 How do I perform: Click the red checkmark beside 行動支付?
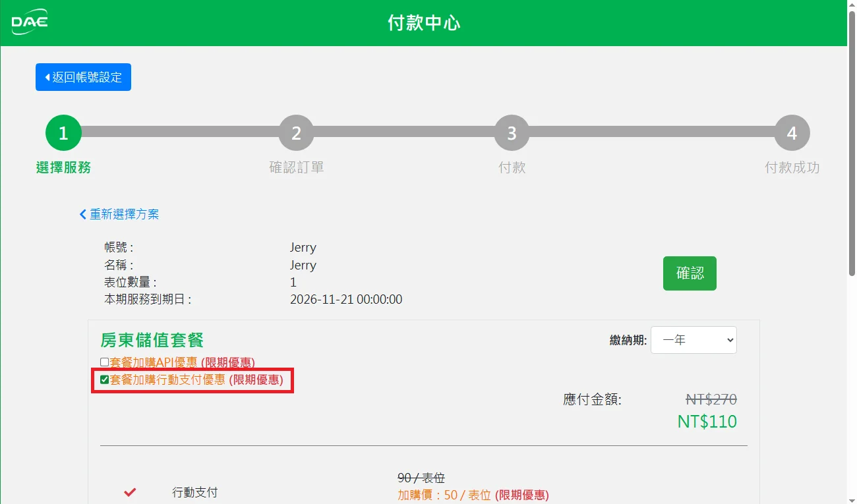[x=130, y=492]
